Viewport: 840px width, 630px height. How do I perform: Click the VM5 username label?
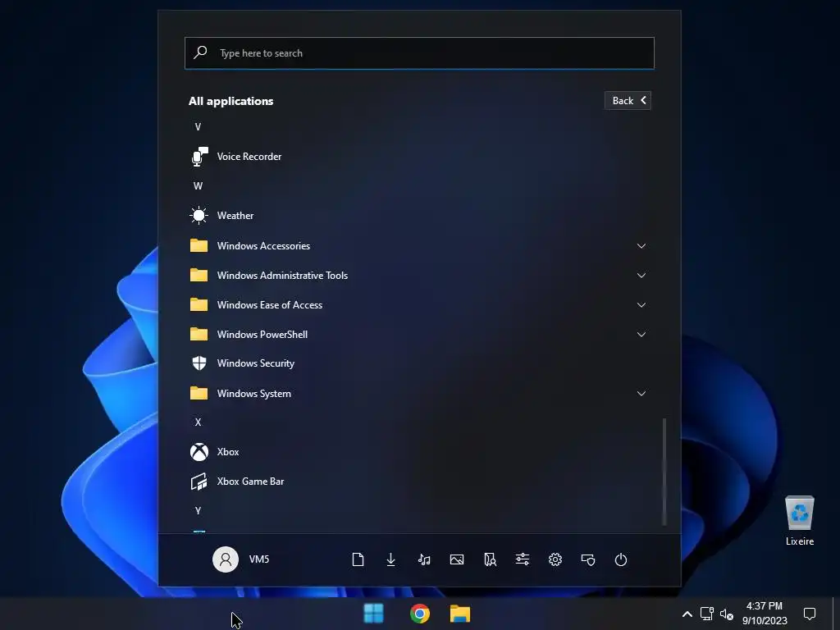click(x=258, y=559)
